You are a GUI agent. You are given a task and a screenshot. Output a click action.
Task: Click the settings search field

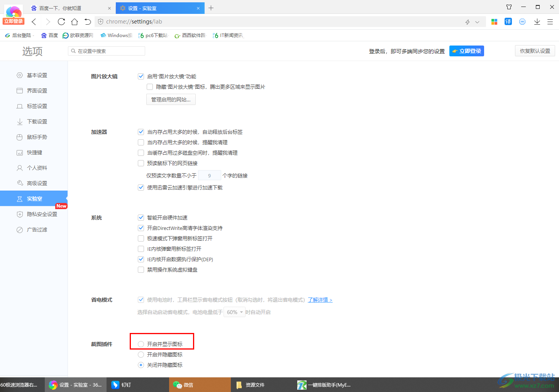107,51
